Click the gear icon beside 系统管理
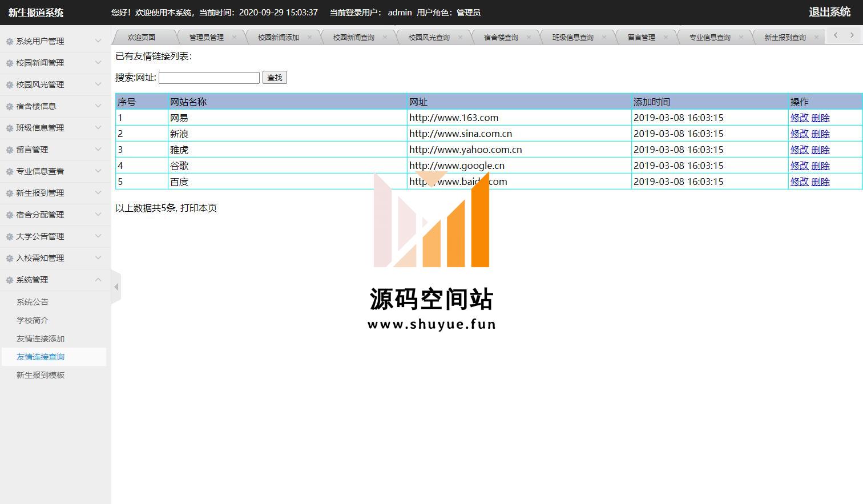The width and height of the screenshot is (863, 504). 10,280
